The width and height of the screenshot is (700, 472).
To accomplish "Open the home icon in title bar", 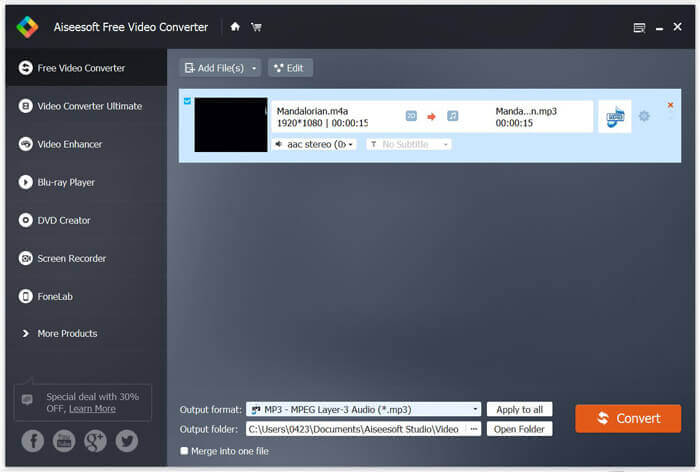I will click(235, 27).
